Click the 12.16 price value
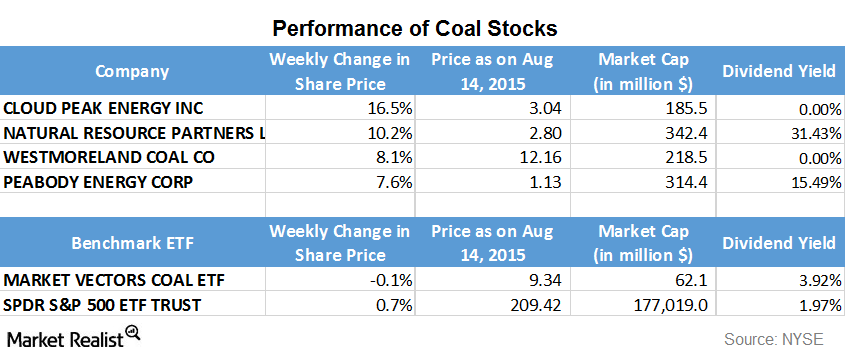Viewport: 847px width, 362px height. coord(537,157)
